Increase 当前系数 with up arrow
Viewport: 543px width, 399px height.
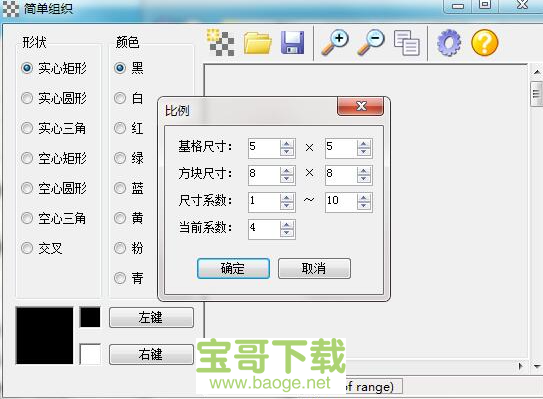click(x=287, y=225)
